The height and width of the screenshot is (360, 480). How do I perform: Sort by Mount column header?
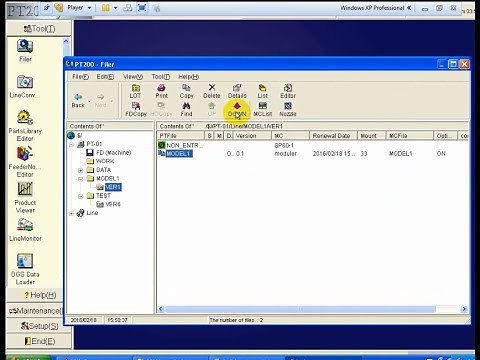pos(372,136)
